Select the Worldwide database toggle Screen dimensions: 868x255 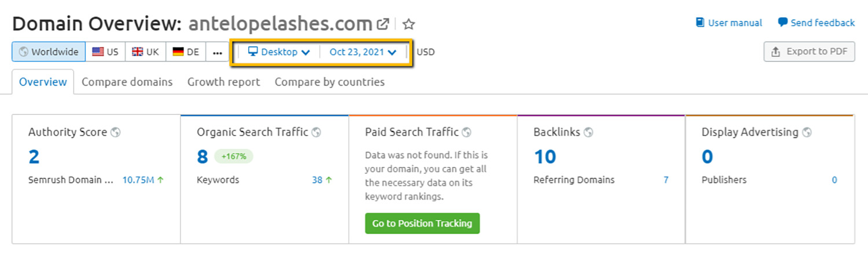tap(49, 52)
